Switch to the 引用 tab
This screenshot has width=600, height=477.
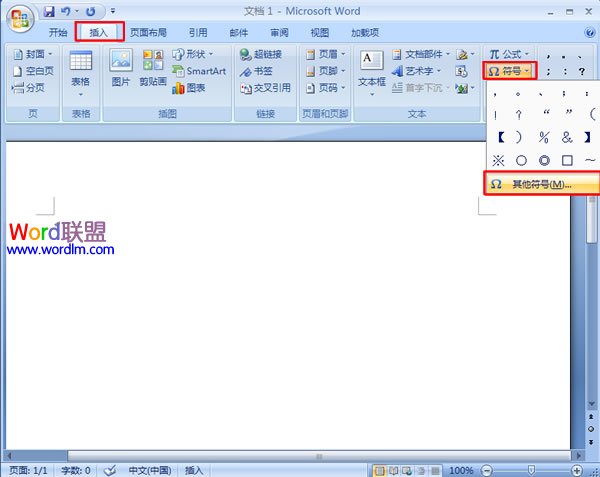pos(198,33)
